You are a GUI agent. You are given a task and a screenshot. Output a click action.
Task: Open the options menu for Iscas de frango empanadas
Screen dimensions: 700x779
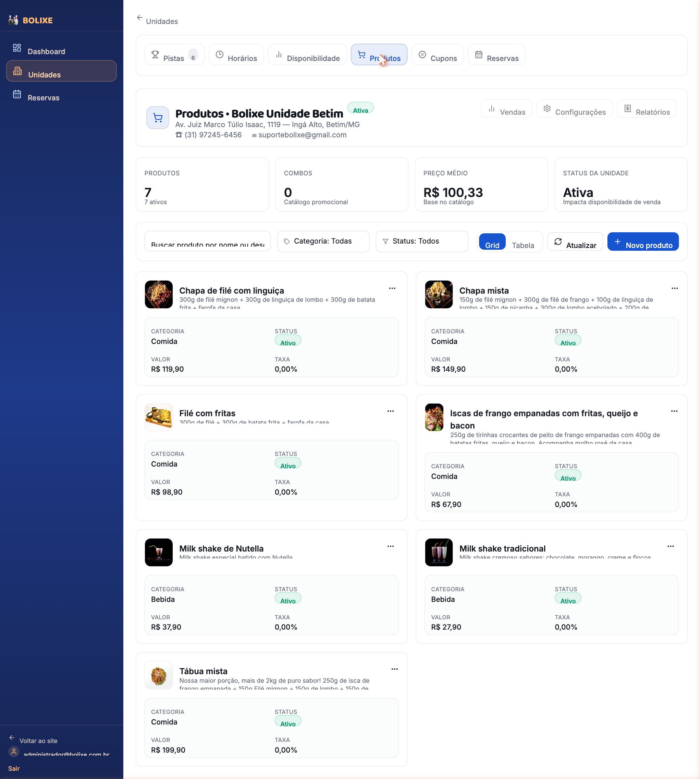tap(674, 411)
